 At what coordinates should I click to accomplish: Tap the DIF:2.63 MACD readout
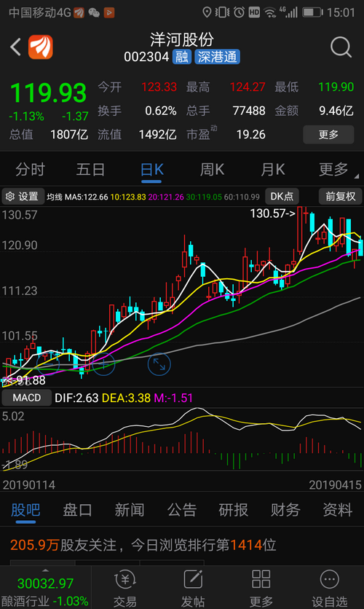[76, 398]
